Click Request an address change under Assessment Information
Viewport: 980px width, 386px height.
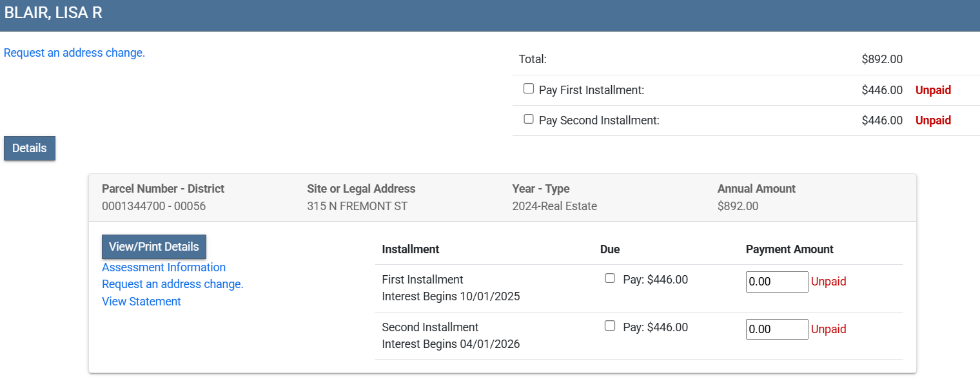pyautogui.click(x=173, y=284)
